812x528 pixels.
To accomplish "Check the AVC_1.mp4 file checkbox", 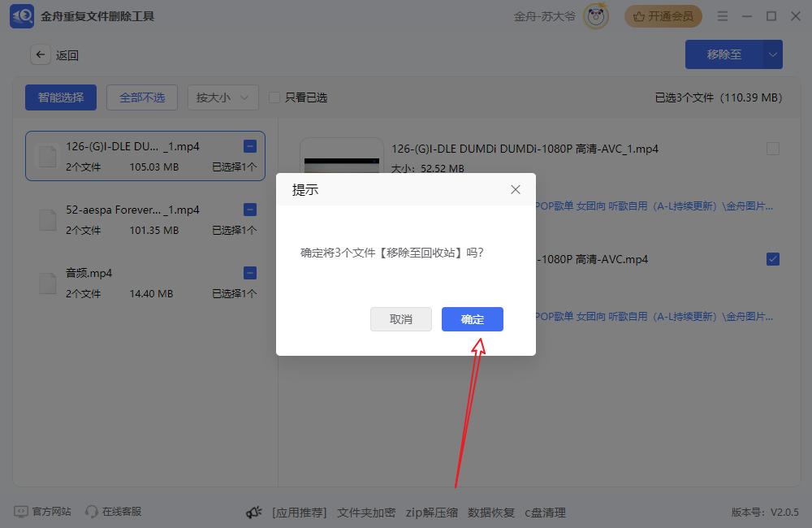I will (x=773, y=149).
